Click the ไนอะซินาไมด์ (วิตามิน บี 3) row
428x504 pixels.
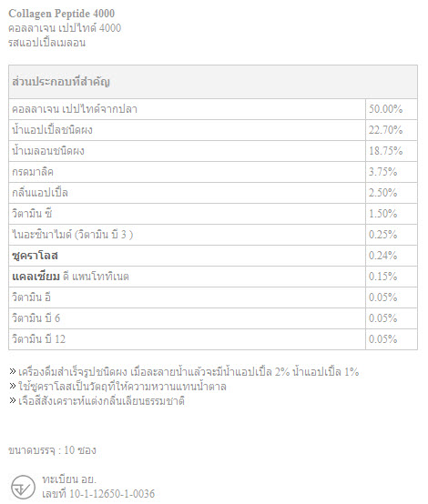(213, 235)
